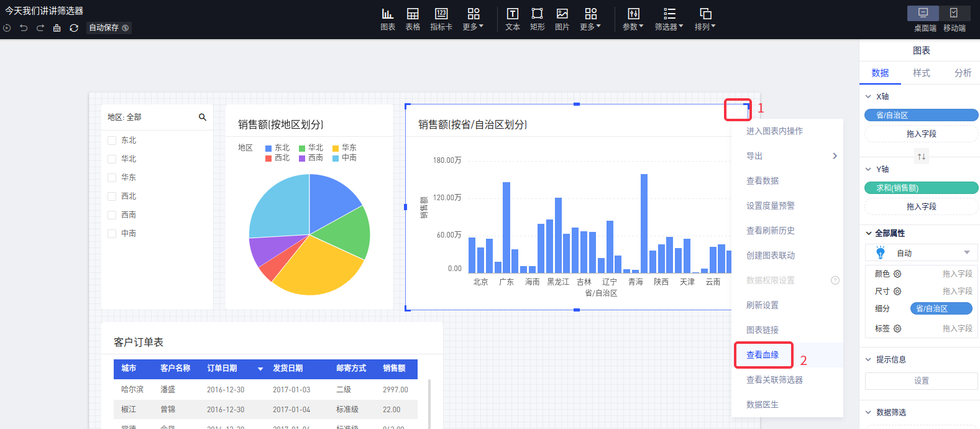This screenshot has height=429, width=980.
Task: Choose 查看血缘 in context menu
Action: pyautogui.click(x=762, y=355)
